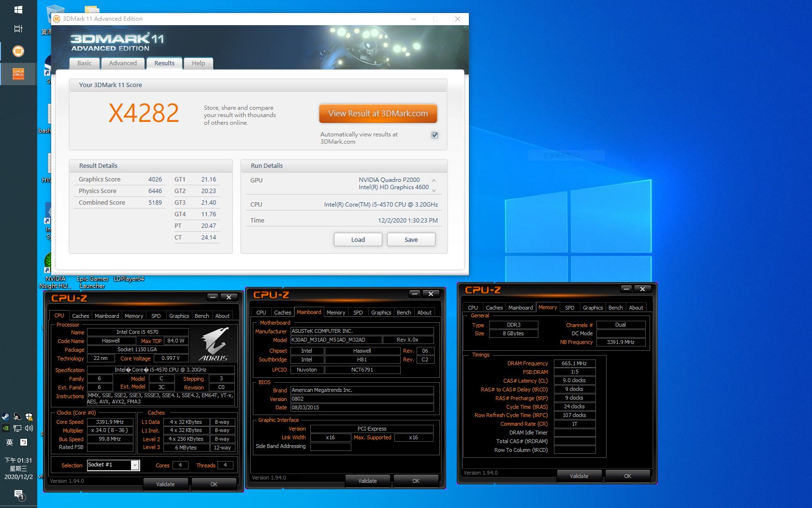The width and height of the screenshot is (812, 508).
Task: Click the motherboard Model field K30AD_M31AD
Action: (x=336, y=340)
